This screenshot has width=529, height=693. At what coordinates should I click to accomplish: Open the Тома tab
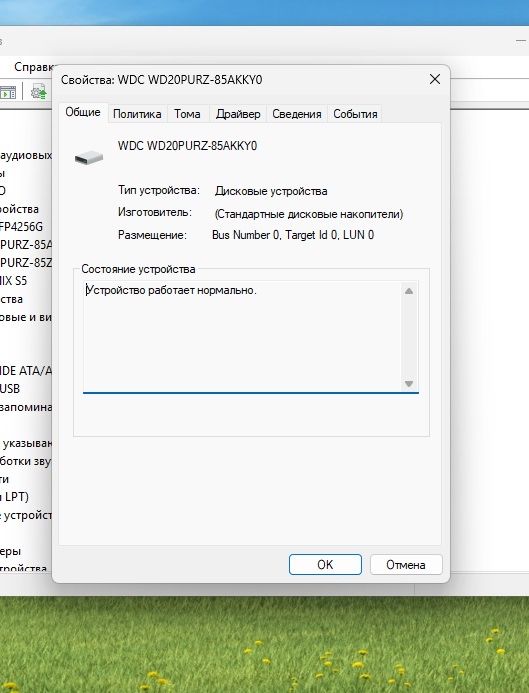point(187,114)
